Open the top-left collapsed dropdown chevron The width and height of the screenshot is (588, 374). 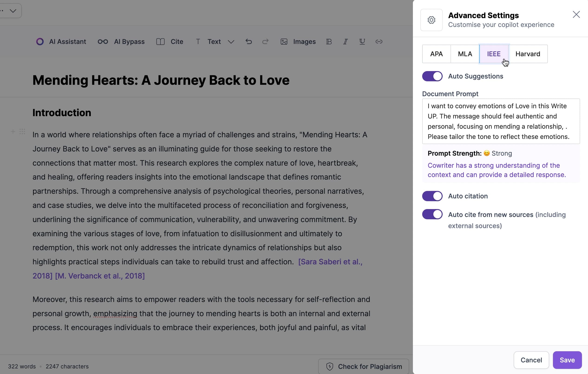point(13,11)
